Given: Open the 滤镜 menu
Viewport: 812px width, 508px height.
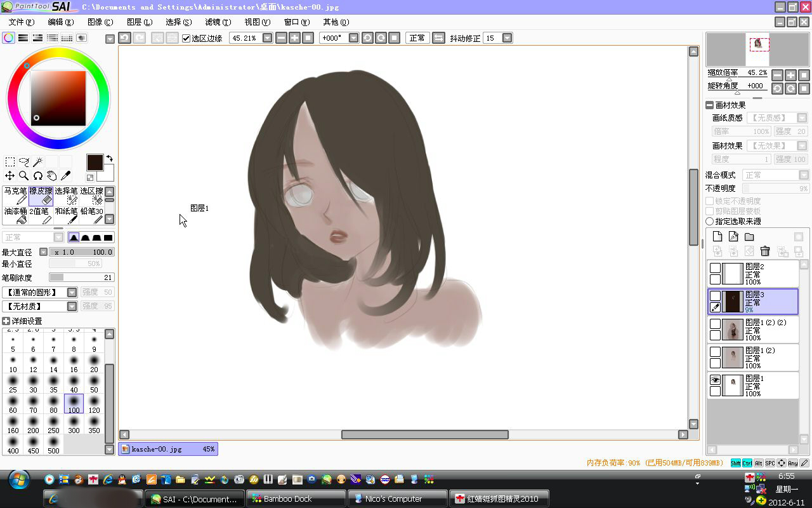Looking at the screenshot, I should click(218, 22).
